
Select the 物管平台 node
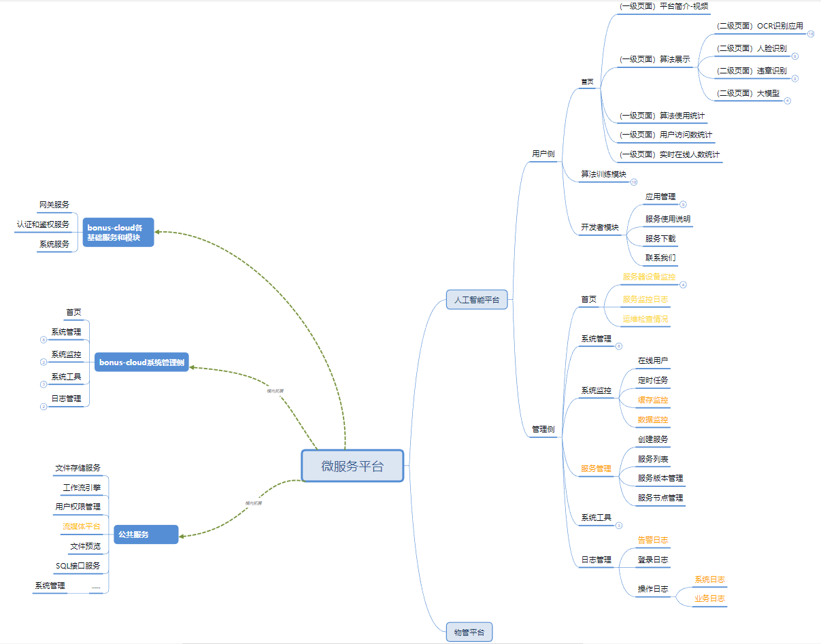pos(469,632)
